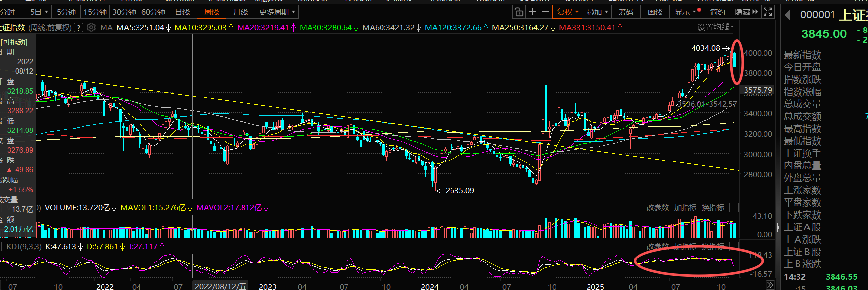Enter fullscreen chart mode
The image size is (868, 290).
tap(768, 12)
